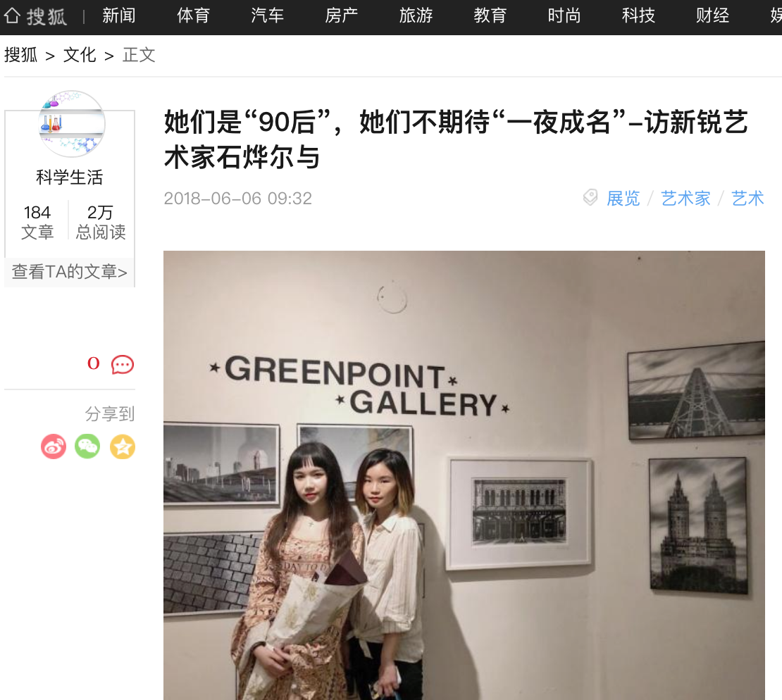Open 查看TA的文章 link
The height and width of the screenshot is (700, 782).
pos(69,272)
